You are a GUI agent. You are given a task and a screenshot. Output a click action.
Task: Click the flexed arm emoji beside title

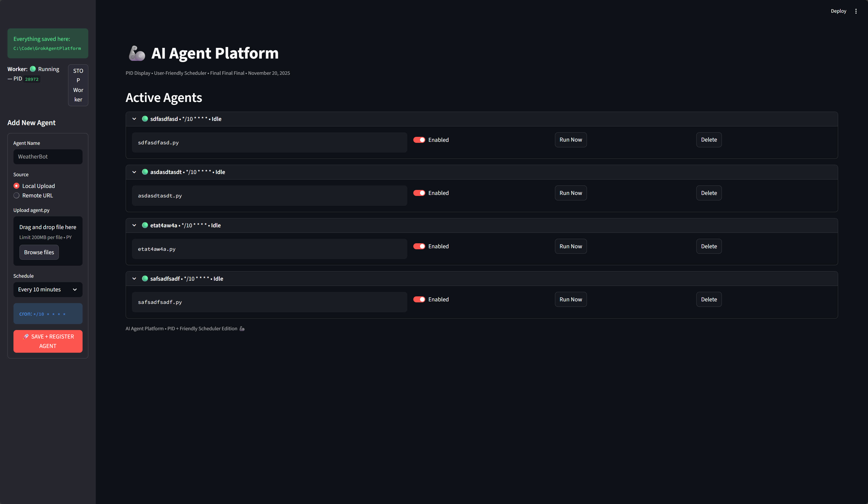point(137,53)
